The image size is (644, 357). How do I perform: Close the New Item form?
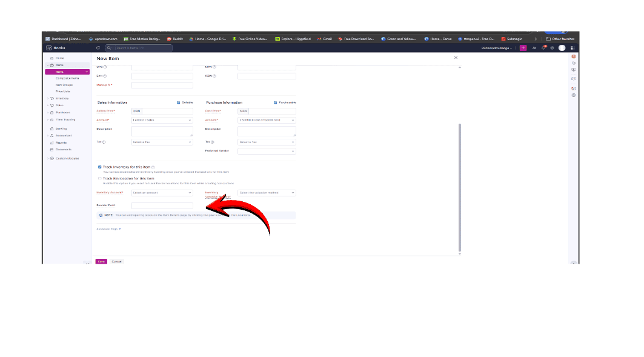click(x=456, y=58)
